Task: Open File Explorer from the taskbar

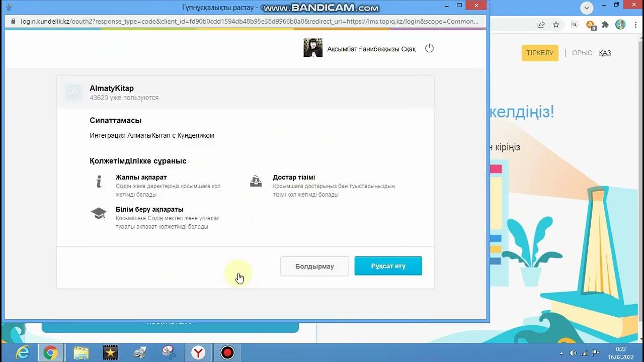Action: coord(81,352)
